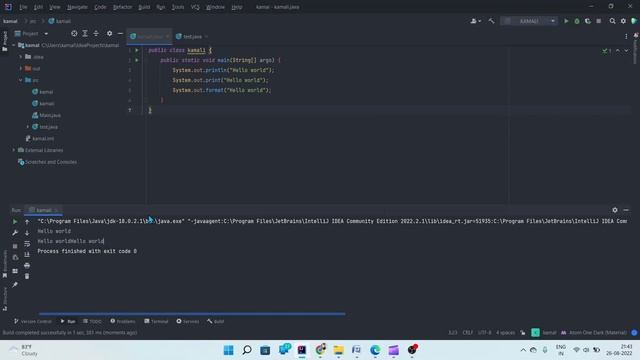Hide the Run panel with minus icon

click(626, 210)
